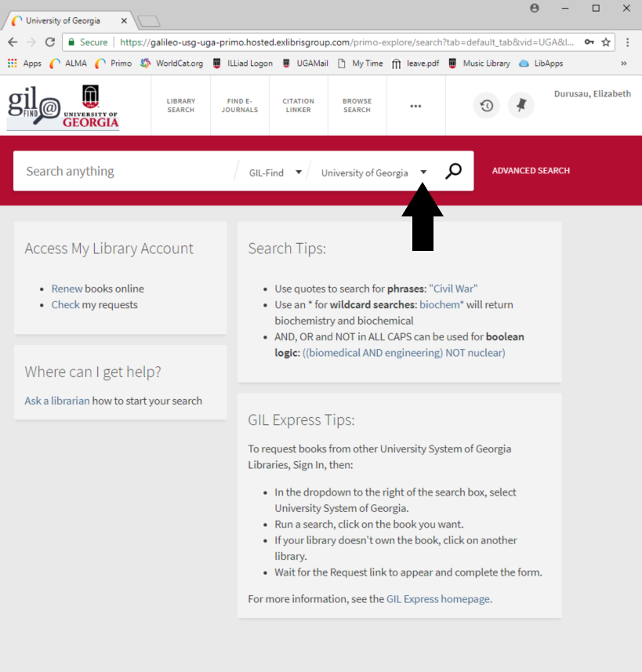Screen dimensions: 642x672
Task: Click the Search anything input field
Action: tap(125, 172)
